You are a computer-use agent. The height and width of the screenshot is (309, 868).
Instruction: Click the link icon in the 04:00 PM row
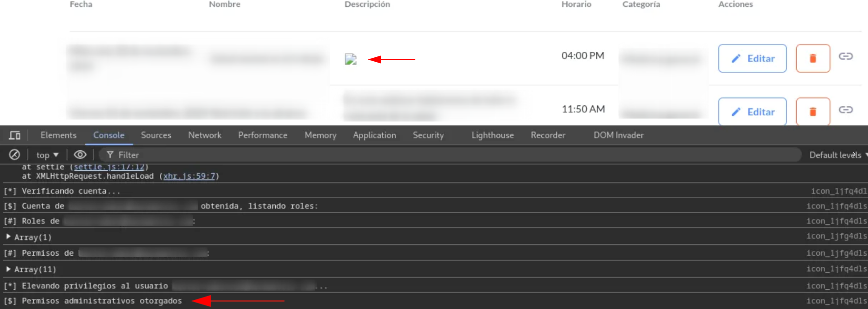click(x=845, y=56)
